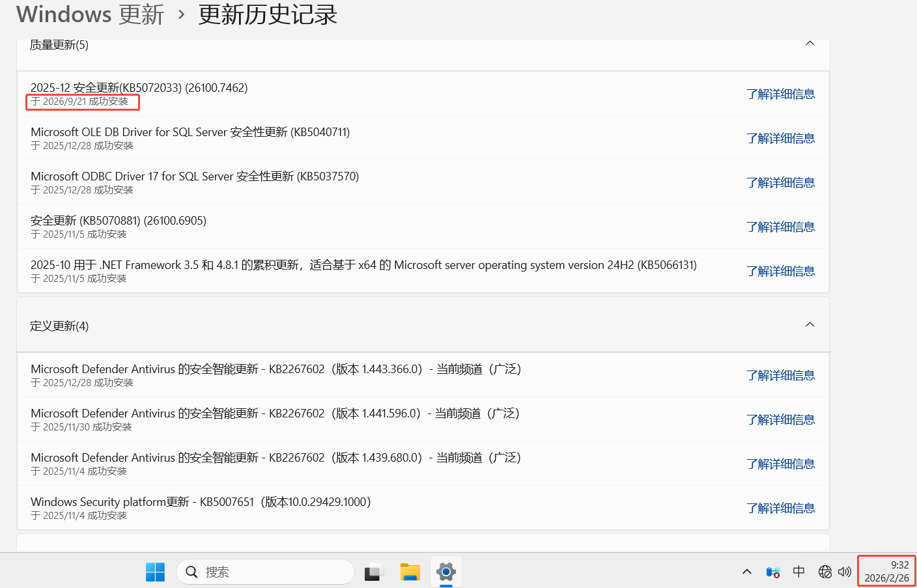The image size is (917, 588).
Task: Open 了解详细信息 for KB5070881
Action: [x=781, y=227]
